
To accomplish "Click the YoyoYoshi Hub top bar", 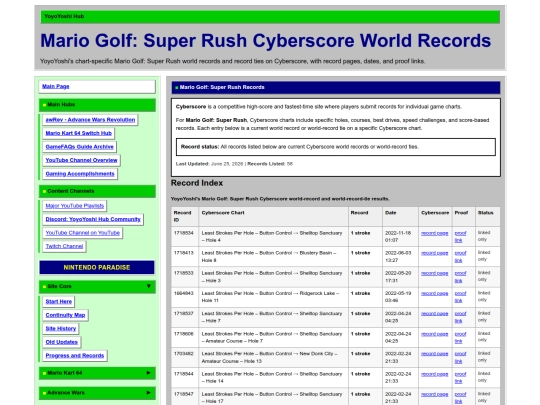I will 270,17.
